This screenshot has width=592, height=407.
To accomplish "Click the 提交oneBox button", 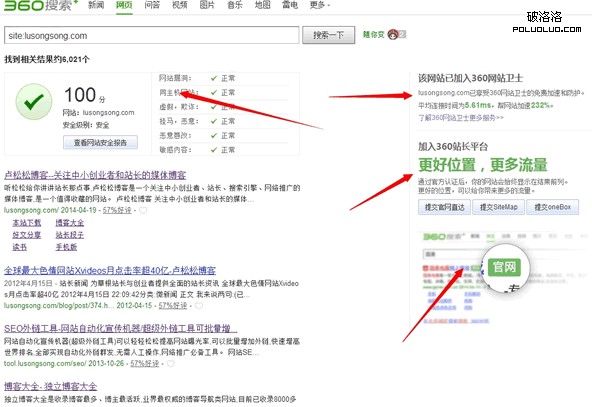I will 552,207.
